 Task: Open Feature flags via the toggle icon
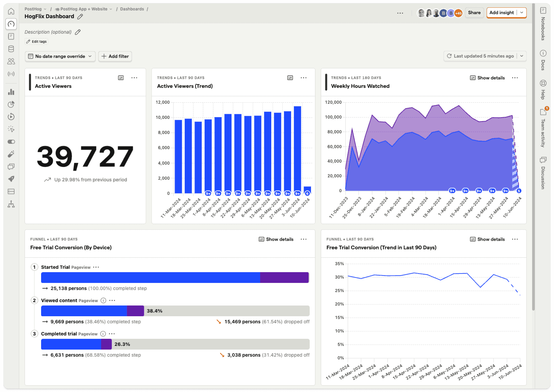pos(11,141)
